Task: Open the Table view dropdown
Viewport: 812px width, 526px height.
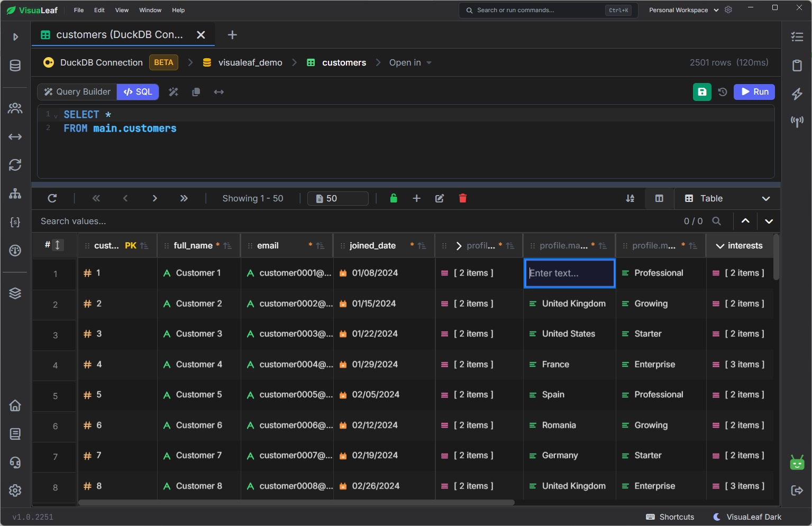Action: pyautogui.click(x=727, y=198)
